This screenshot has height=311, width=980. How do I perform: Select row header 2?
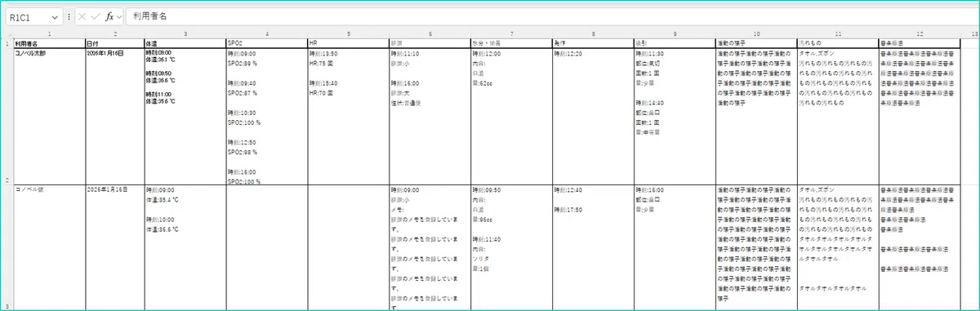(x=7, y=117)
